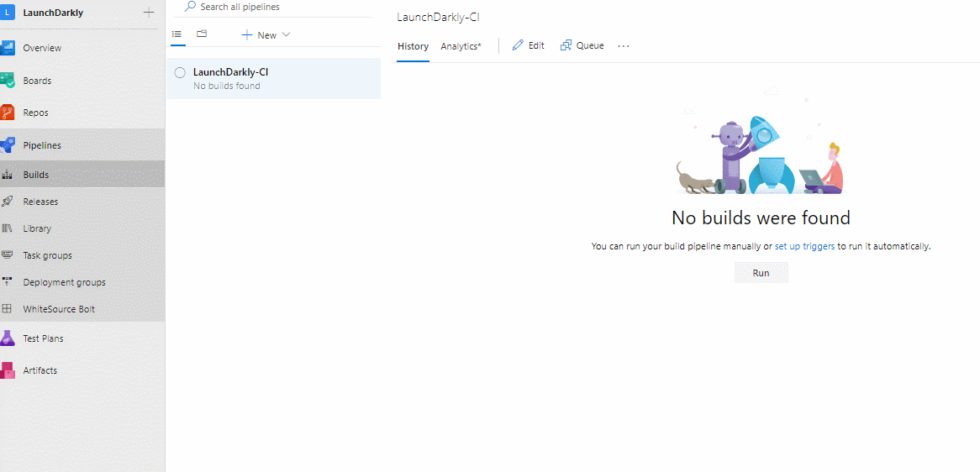980x472 pixels.
Task: Switch to the History tab
Action: pyautogui.click(x=414, y=46)
